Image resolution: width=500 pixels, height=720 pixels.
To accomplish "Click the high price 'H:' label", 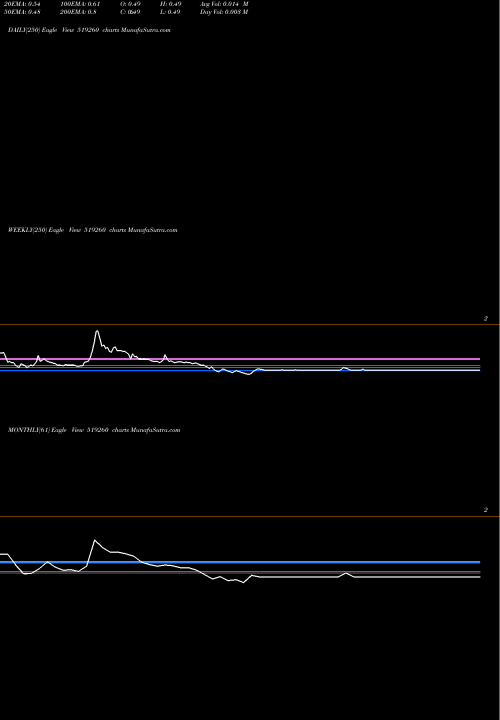I will (170, 4).
